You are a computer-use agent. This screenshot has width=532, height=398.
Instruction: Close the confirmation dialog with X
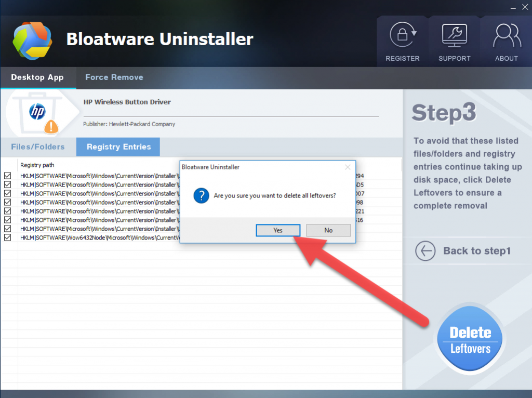(348, 167)
